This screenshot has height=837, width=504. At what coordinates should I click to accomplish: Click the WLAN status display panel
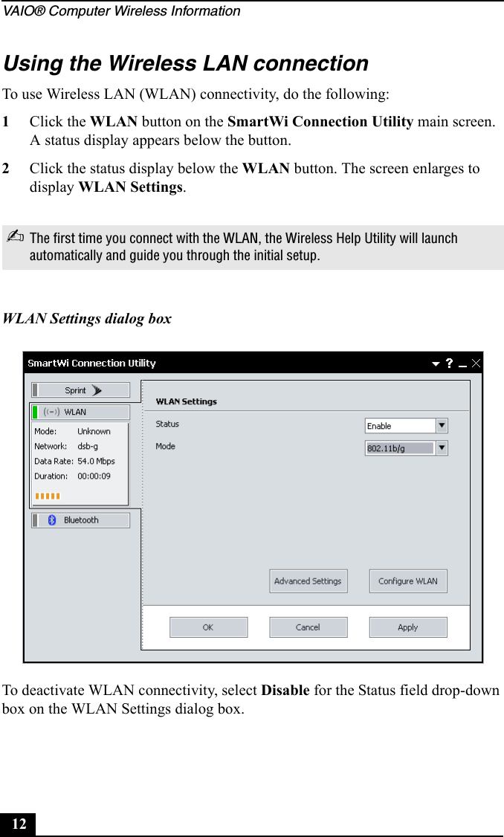click(x=80, y=463)
